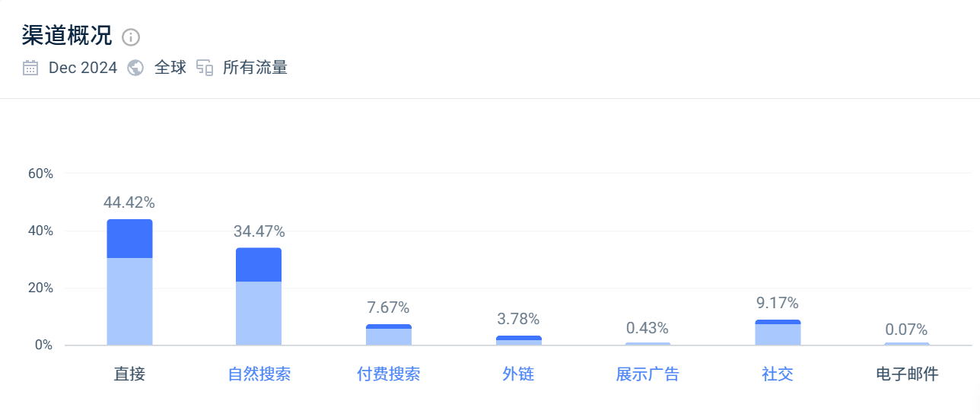Click the devices icon next to 所有流量
Viewport: 980px width, 414px height.
(x=204, y=68)
